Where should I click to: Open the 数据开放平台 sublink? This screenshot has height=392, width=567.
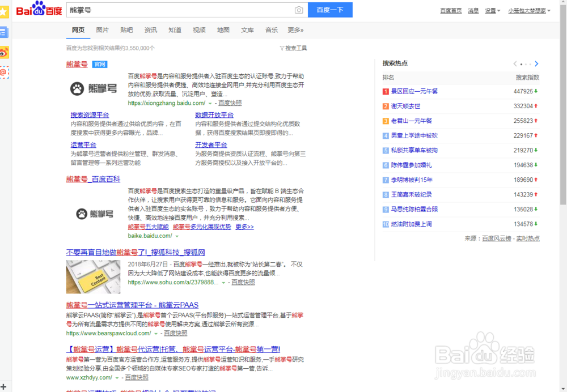click(x=214, y=115)
